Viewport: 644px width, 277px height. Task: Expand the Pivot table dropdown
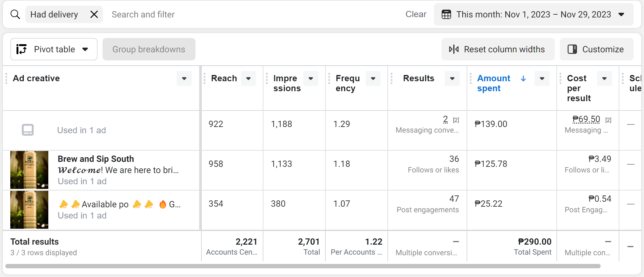pos(85,49)
